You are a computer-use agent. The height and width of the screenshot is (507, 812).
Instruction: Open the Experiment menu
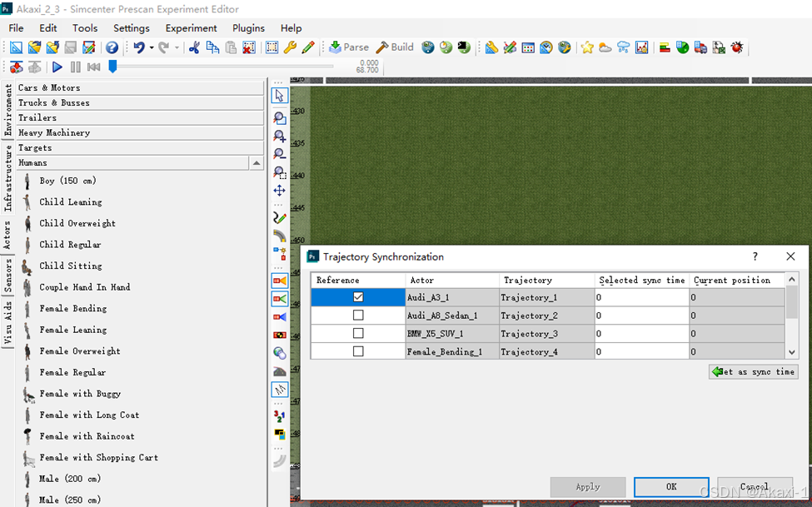191,28
